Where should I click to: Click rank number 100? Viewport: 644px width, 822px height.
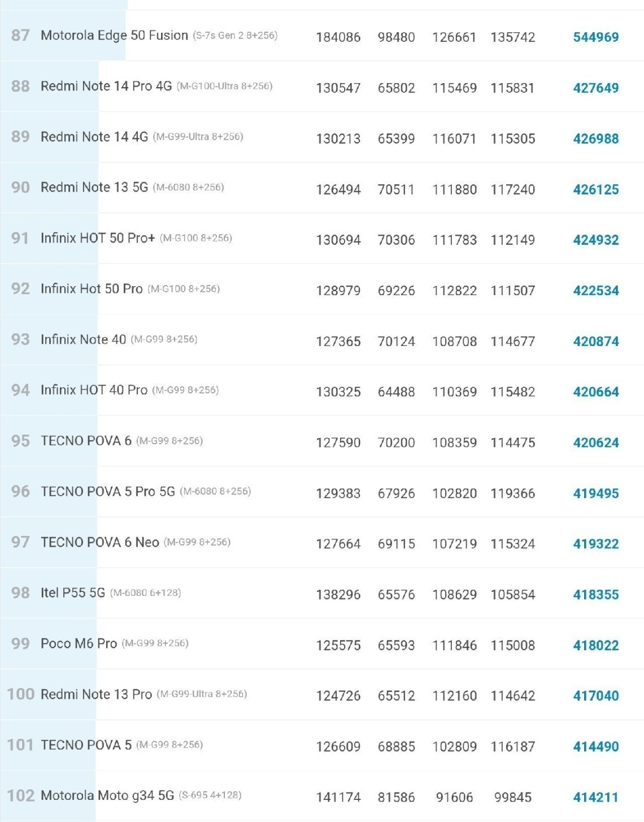pyautogui.click(x=21, y=694)
